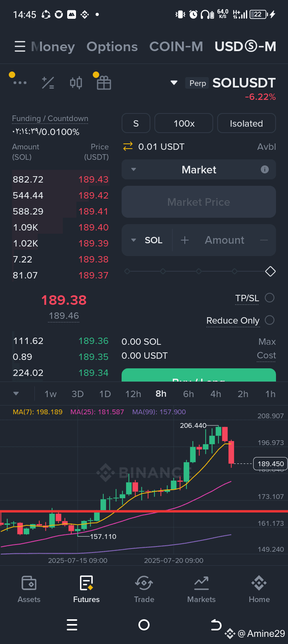
Task: Open the hamburger menu icon
Action: [20, 47]
